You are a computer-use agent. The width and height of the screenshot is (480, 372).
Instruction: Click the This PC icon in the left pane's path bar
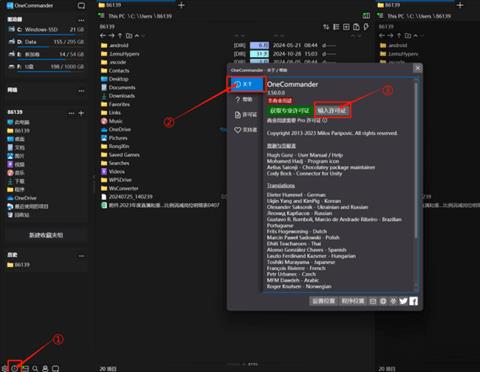(101, 16)
